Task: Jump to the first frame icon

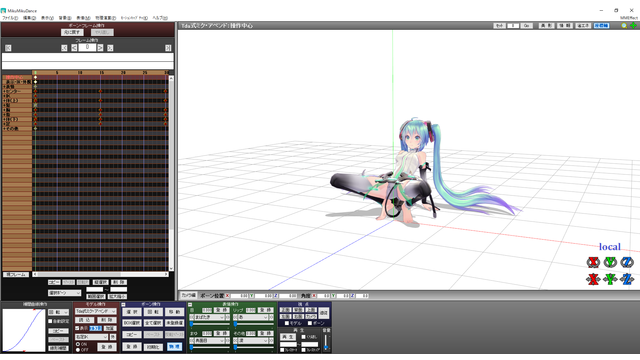Action: (x=8, y=48)
